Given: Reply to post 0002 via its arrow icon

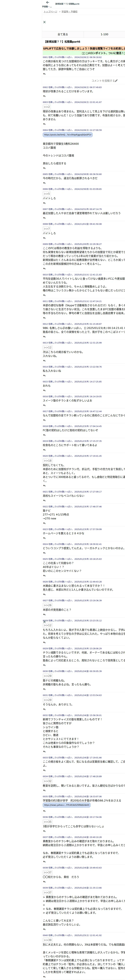Looking at the screenshot, I should click(x=44, y=96).
